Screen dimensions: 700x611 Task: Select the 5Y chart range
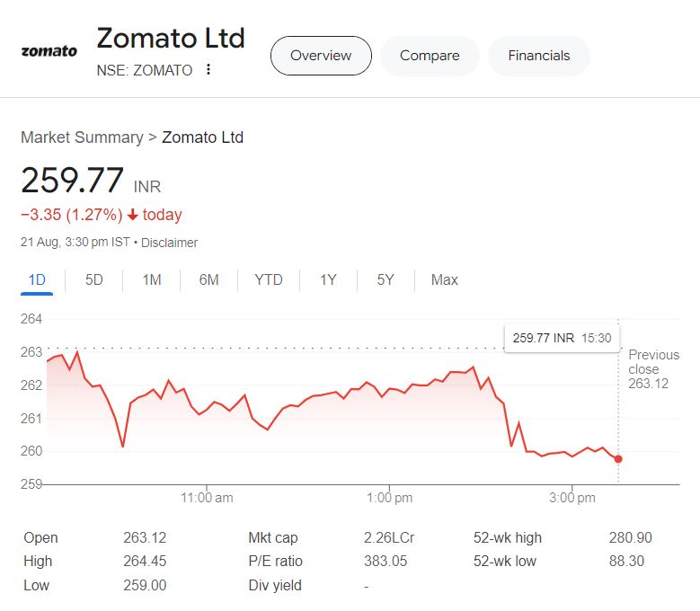click(x=385, y=279)
